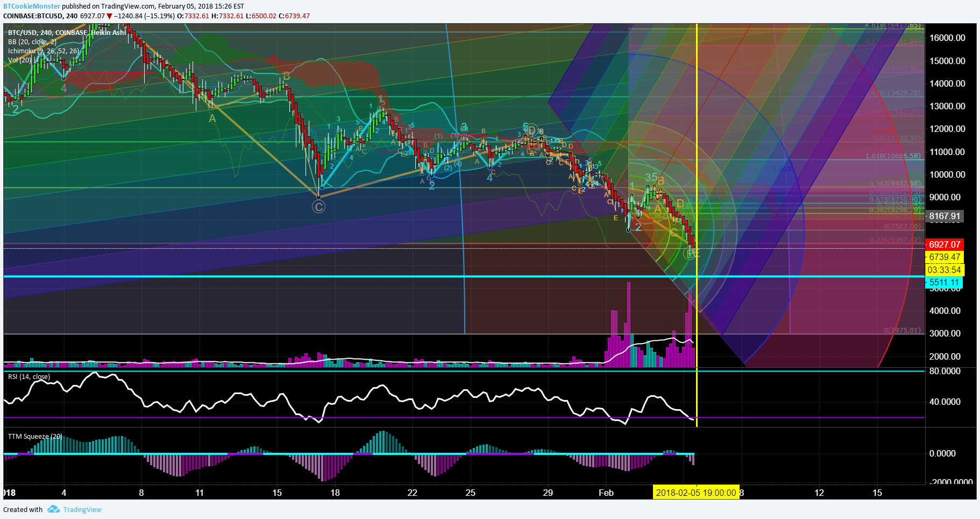
Task: Select the BTC/USD, 240, COINBASE, Heikin Ashi legend
Action: click(67, 33)
